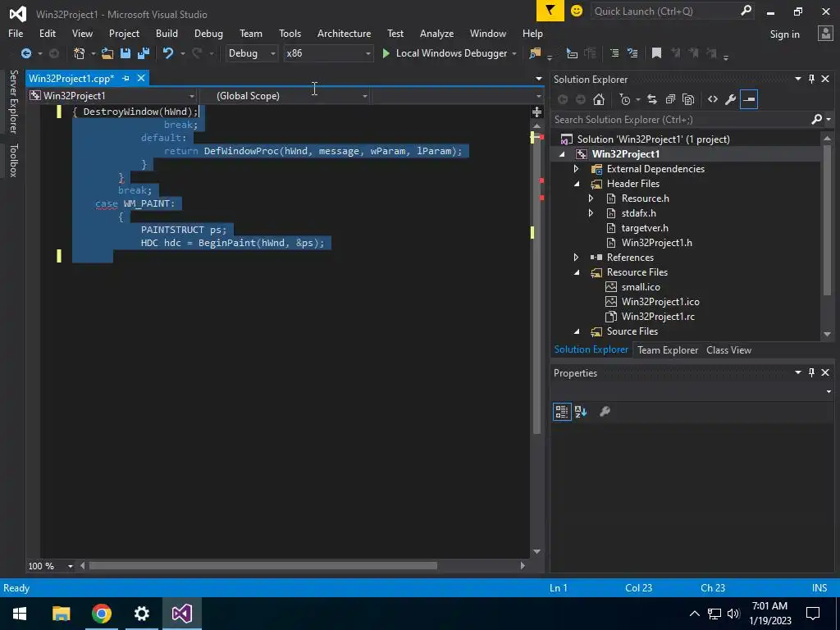Click the Alphabetical sort icon in Properties
The width and height of the screenshot is (840, 630).
pos(581,412)
